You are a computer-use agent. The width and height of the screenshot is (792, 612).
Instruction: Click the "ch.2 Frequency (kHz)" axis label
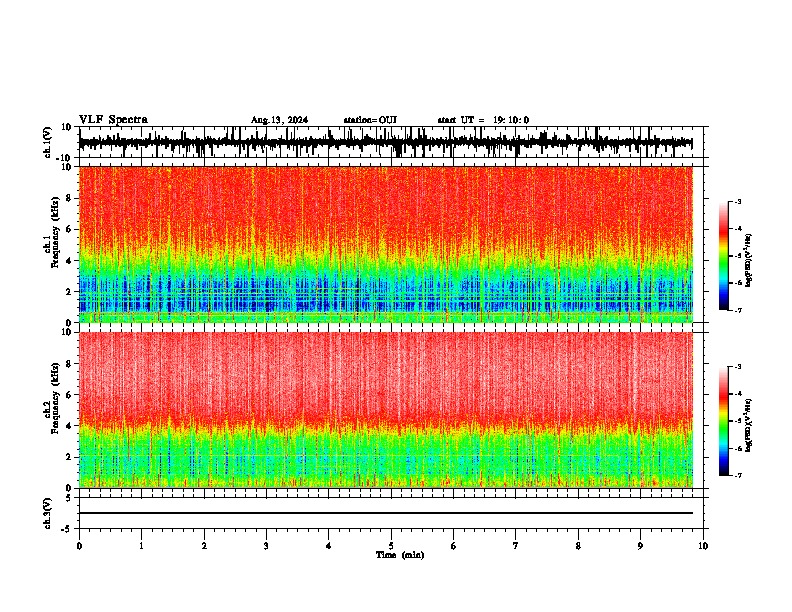click(x=52, y=398)
